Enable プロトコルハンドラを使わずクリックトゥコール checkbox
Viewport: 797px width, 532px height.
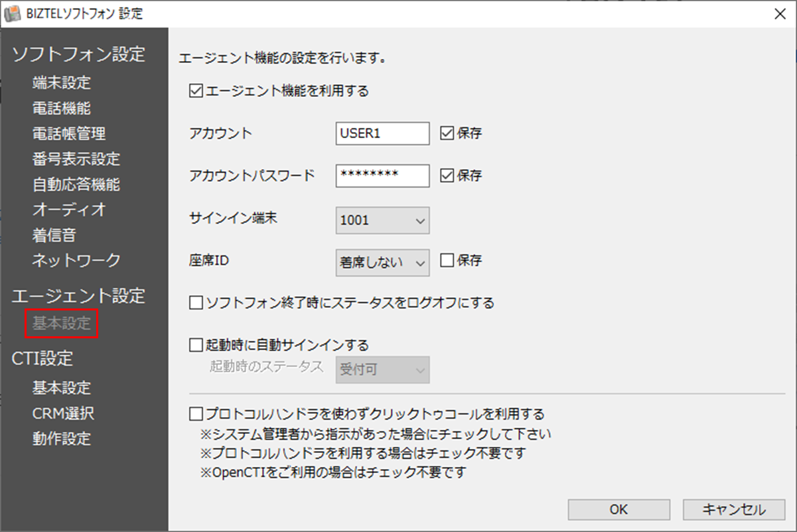point(196,414)
